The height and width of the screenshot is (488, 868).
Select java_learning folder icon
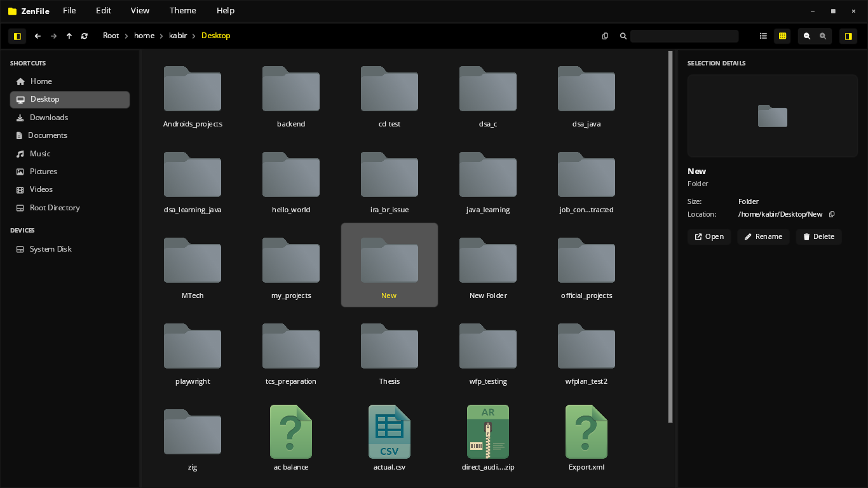coord(488,175)
